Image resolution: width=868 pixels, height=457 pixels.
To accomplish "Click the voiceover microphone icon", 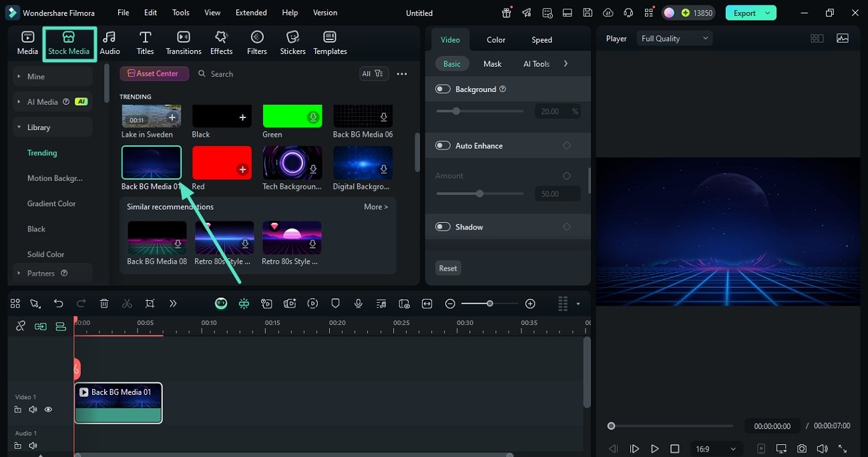I will (x=359, y=304).
